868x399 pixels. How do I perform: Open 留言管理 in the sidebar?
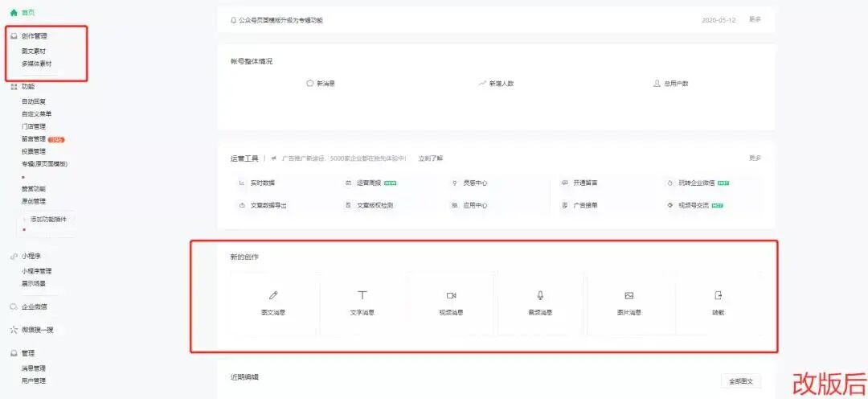[x=34, y=139]
